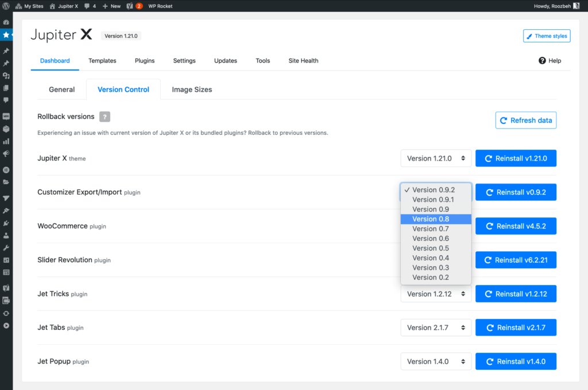Click the WordPress logo in the admin bar
This screenshot has height=390, width=588.
click(6, 6)
